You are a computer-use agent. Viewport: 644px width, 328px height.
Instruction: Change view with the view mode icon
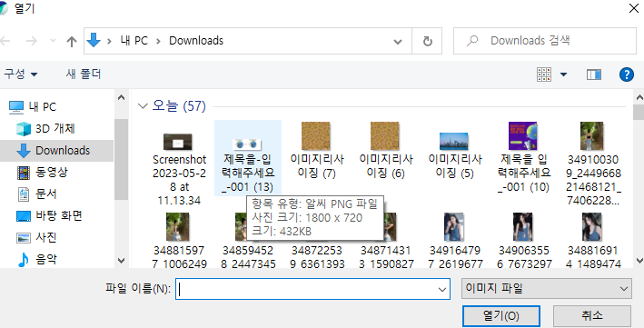pos(544,75)
